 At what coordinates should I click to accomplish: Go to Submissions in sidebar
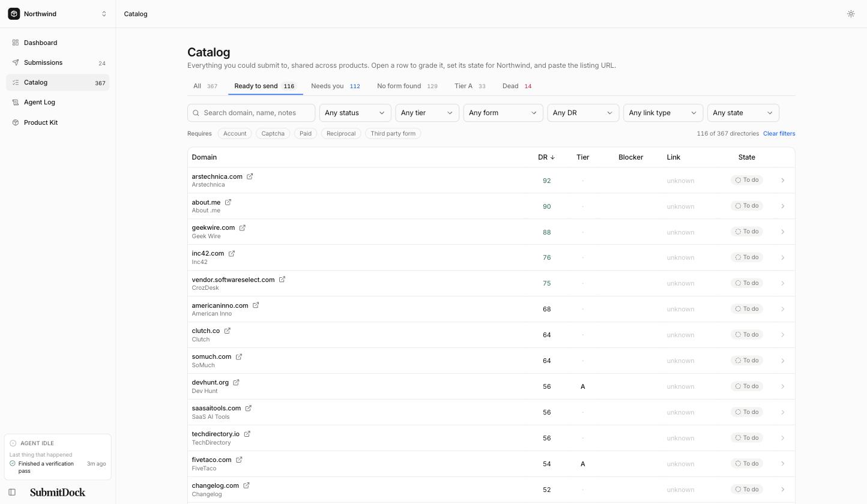pos(58,62)
